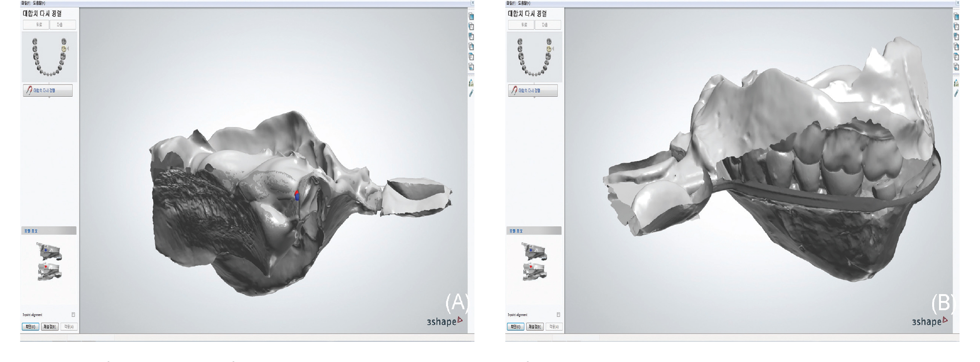The width and height of the screenshot is (980, 362).
Task: Click the 적용(A) apply button in panel A
Action: [x=69, y=326]
